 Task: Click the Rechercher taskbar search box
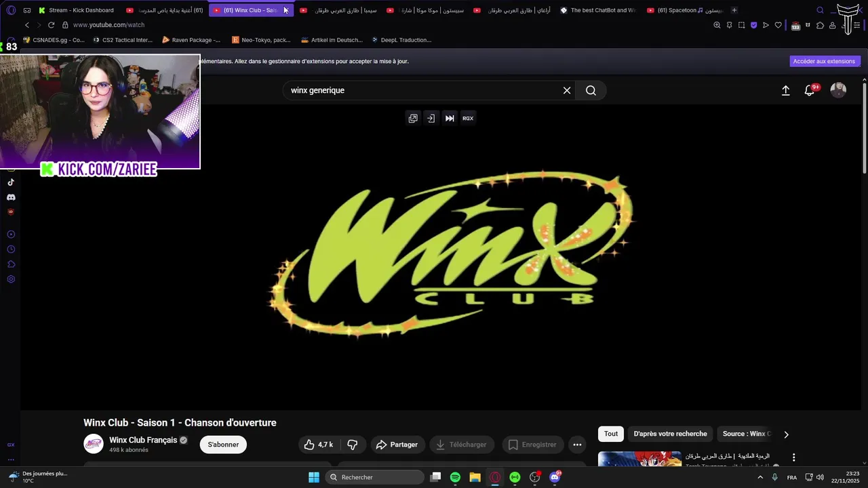pyautogui.click(x=375, y=477)
